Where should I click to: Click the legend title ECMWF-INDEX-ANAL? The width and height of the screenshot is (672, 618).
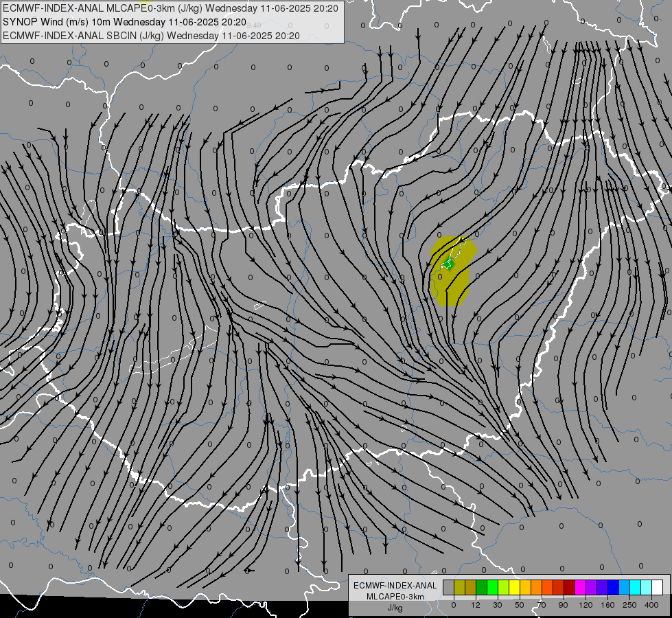click(x=395, y=586)
